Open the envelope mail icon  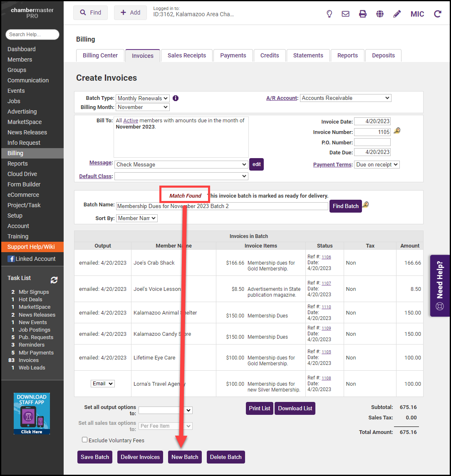[x=345, y=14]
